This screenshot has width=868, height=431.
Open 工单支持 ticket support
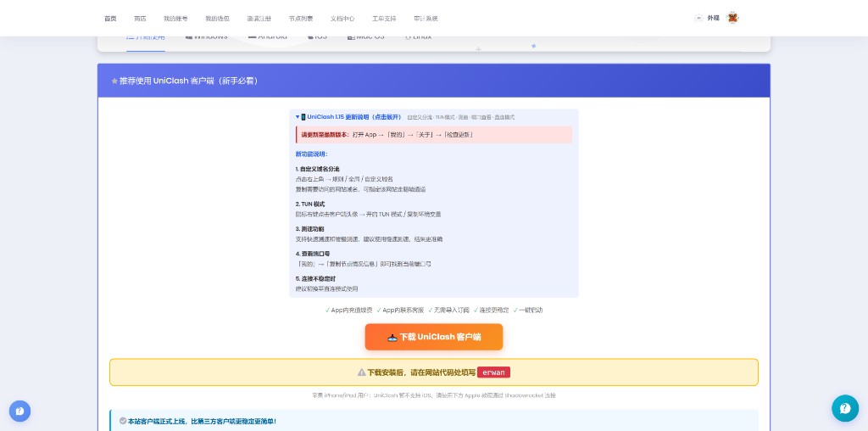click(384, 19)
